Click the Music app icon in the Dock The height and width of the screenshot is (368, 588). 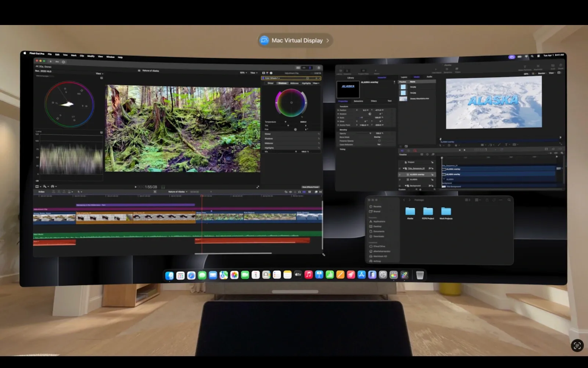click(x=309, y=275)
